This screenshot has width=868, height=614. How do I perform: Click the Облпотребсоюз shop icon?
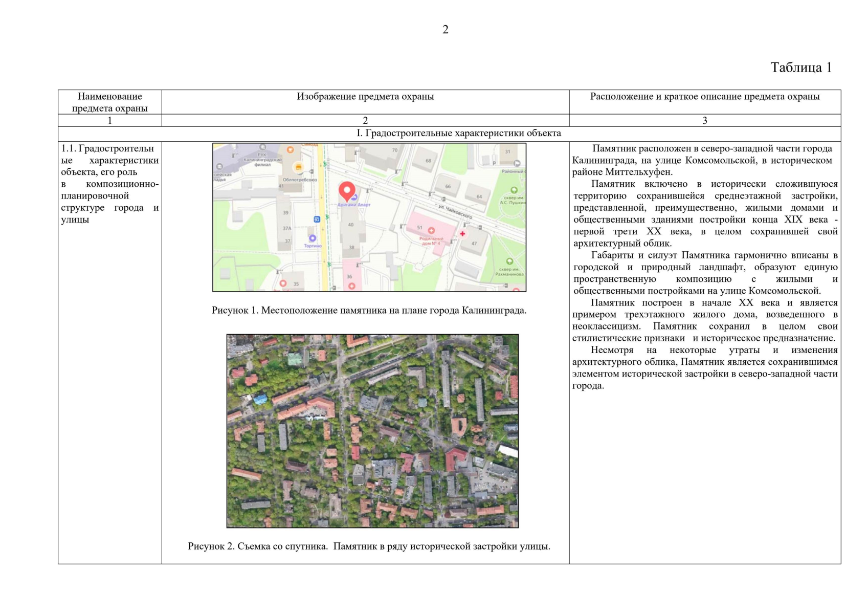pyautogui.click(x=299, y=167)
